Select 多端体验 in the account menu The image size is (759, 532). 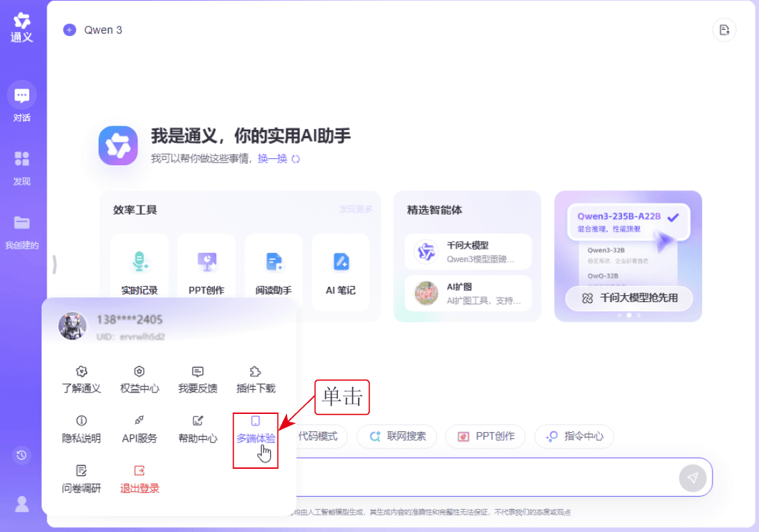click(x=256, y=429)
